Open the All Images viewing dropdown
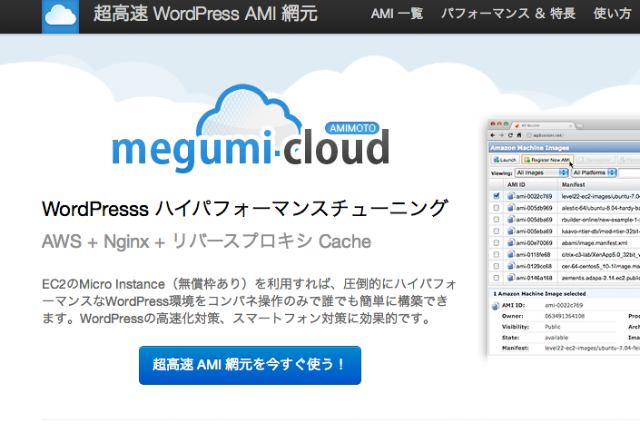The width and height of the screenshot is (640, 433). pos(541,173)
